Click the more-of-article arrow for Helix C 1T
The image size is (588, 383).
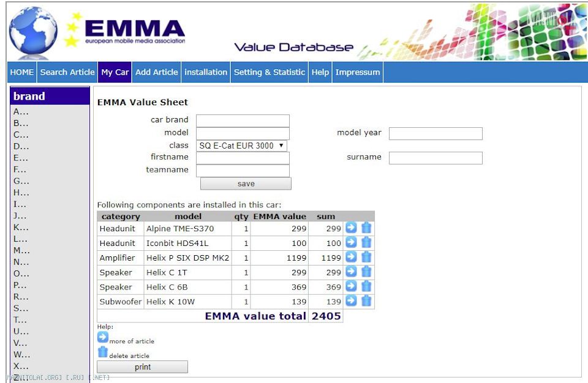pos(351,271)
